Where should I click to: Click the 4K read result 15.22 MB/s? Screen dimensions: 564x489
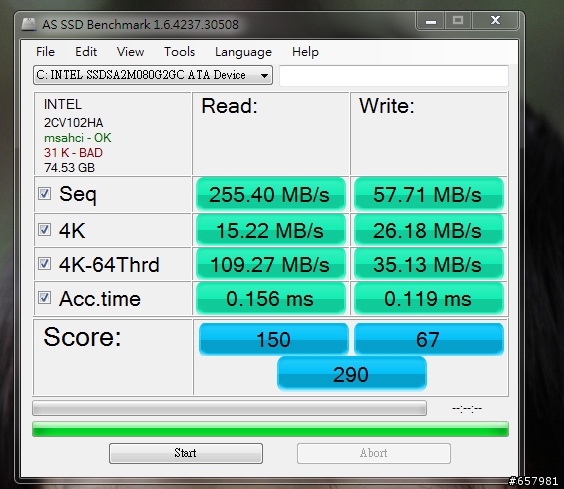[270, 230]
